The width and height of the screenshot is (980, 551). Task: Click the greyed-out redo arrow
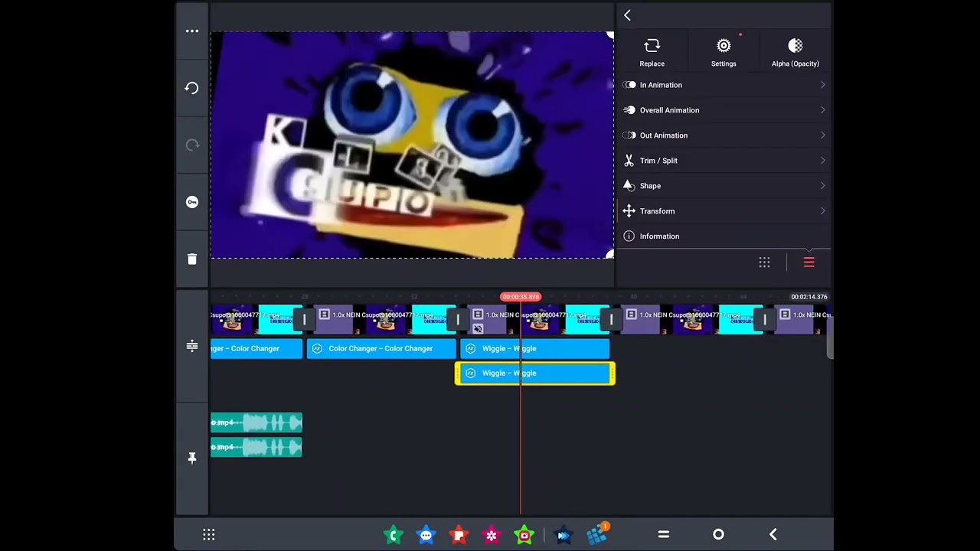[x=192, y=145]
